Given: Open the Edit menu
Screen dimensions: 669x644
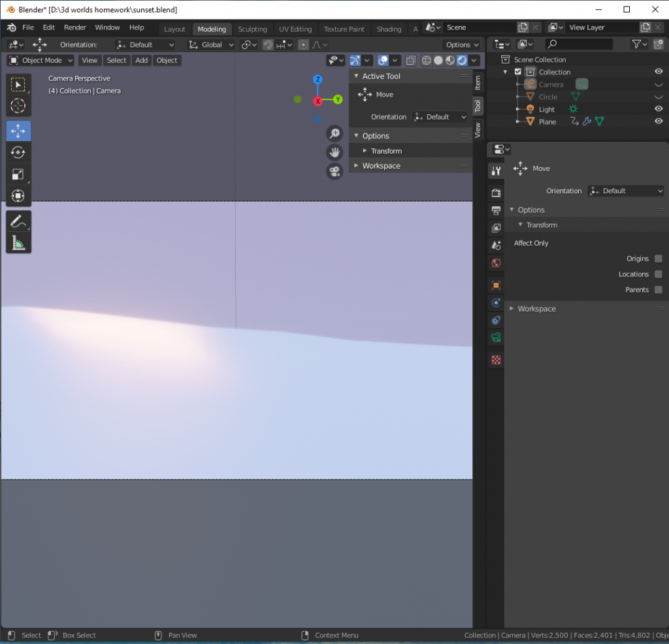Looking at the screenshot, I should (49, 27).
